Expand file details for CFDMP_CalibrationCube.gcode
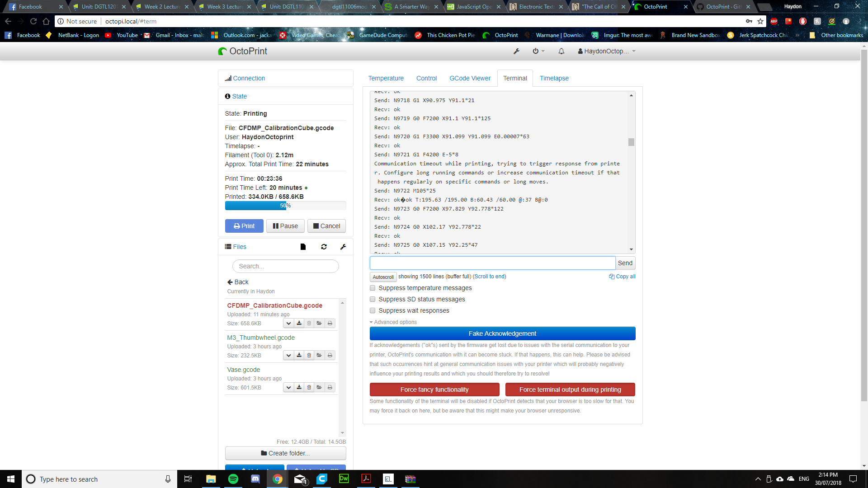The height and width of the screenshot is (488, 868). [x=288, y=323]
